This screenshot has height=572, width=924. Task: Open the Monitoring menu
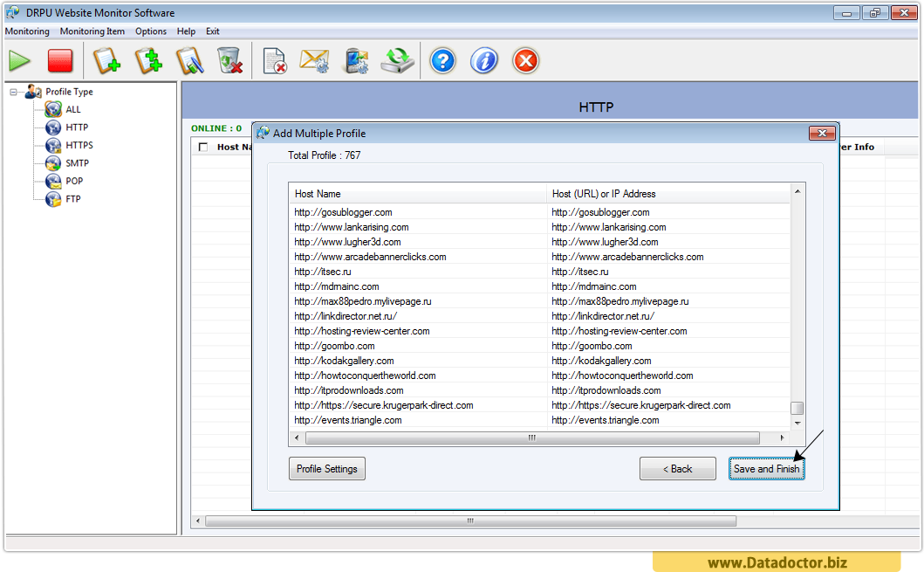click(27, 31)
